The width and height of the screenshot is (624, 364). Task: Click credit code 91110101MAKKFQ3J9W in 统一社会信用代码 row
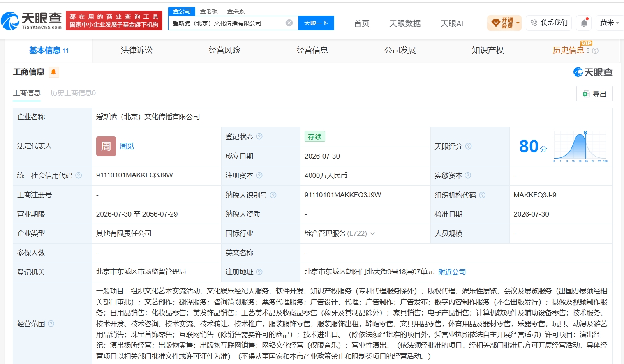click(x=134, y=175)
